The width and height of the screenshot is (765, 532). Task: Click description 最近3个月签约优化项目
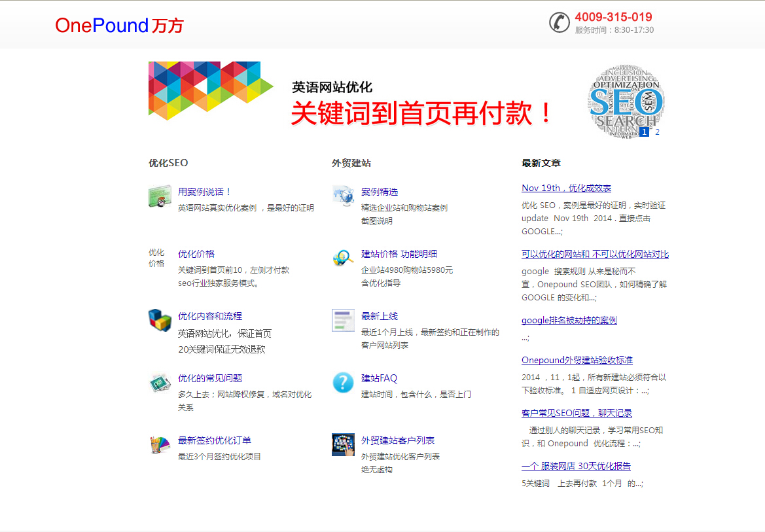coord(219,456)
